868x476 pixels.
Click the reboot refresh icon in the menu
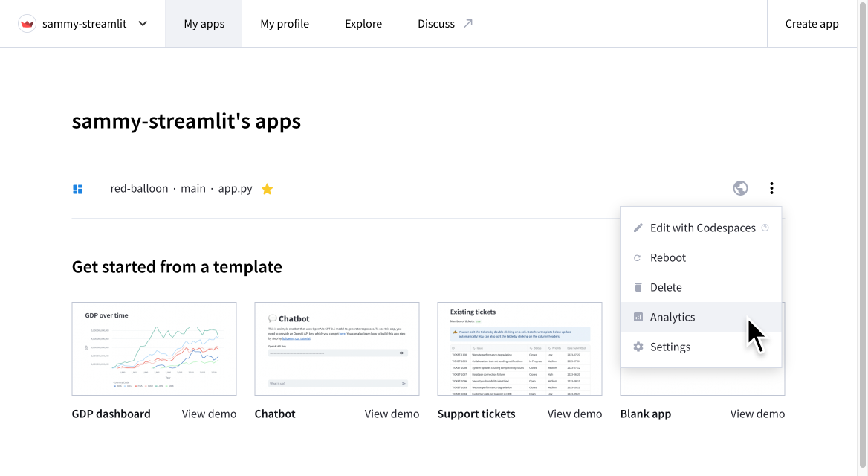coord(638,257)
